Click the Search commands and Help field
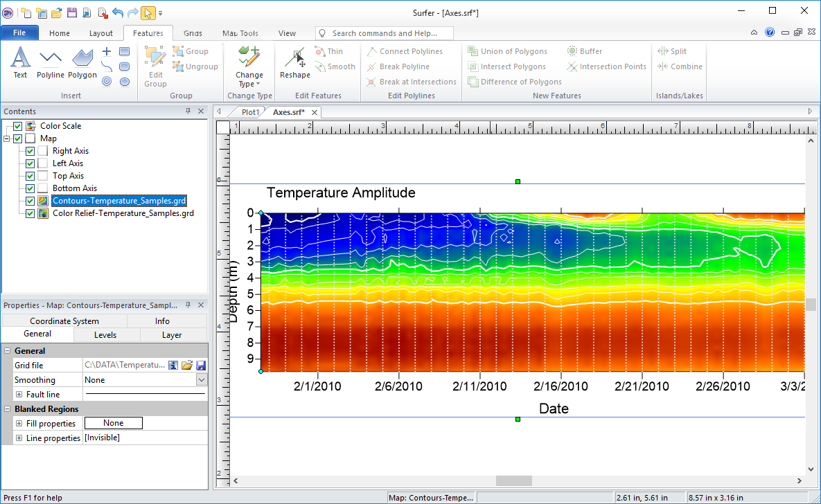Screen dimensions: 821x504 [385, 33]
